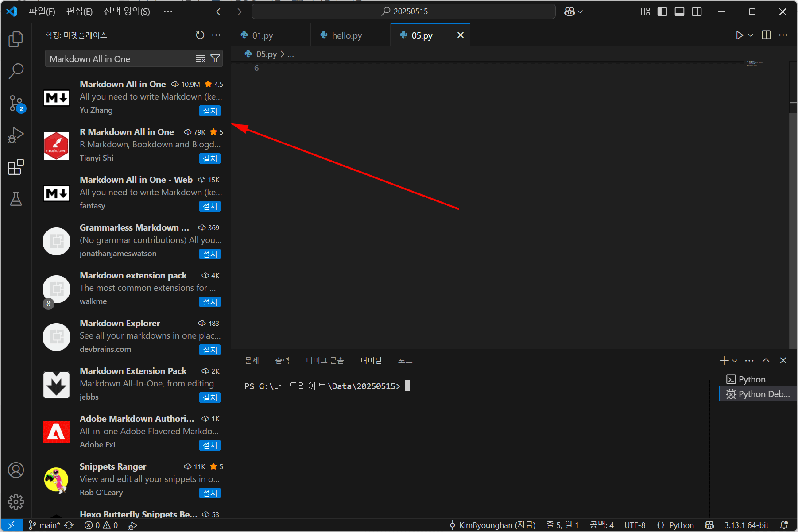Open editor more actions ellipsis

[x=783, y=35]
